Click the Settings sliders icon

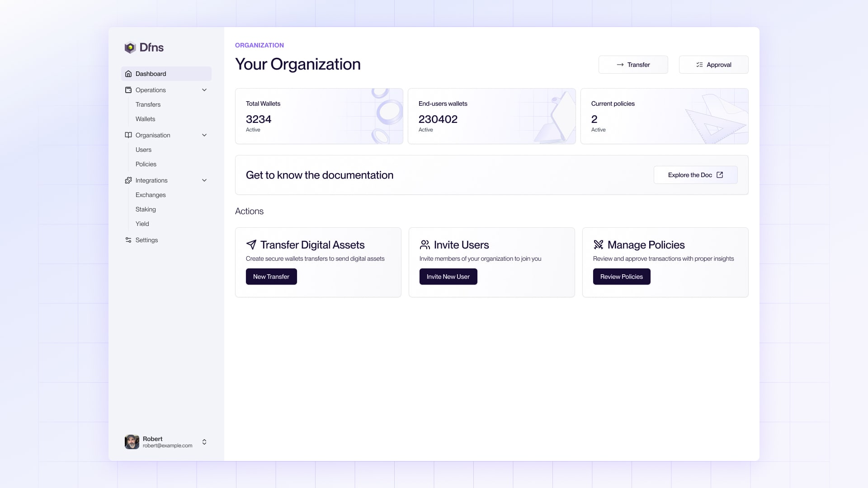(128, 240)
